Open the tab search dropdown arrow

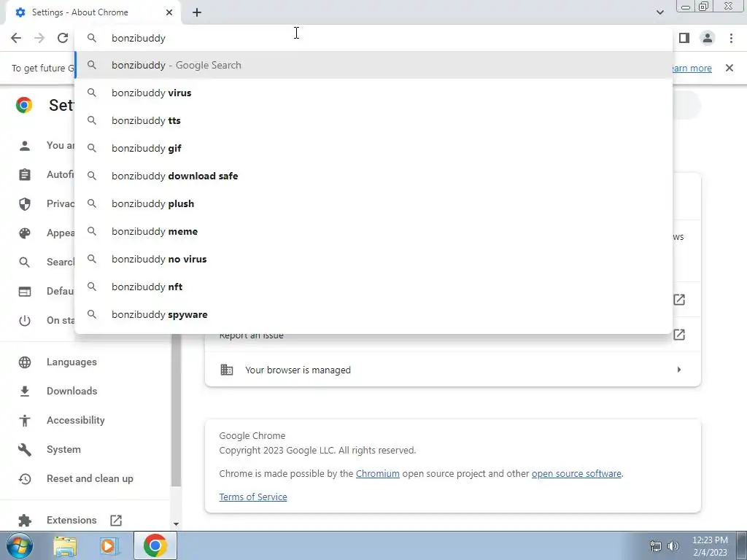point(659,12)
